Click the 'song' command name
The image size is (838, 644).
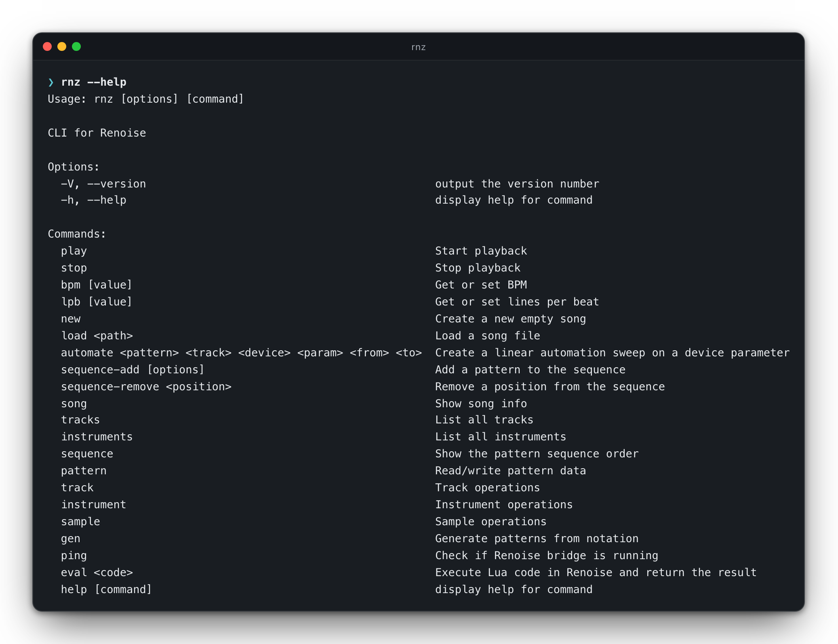(74, 404)
